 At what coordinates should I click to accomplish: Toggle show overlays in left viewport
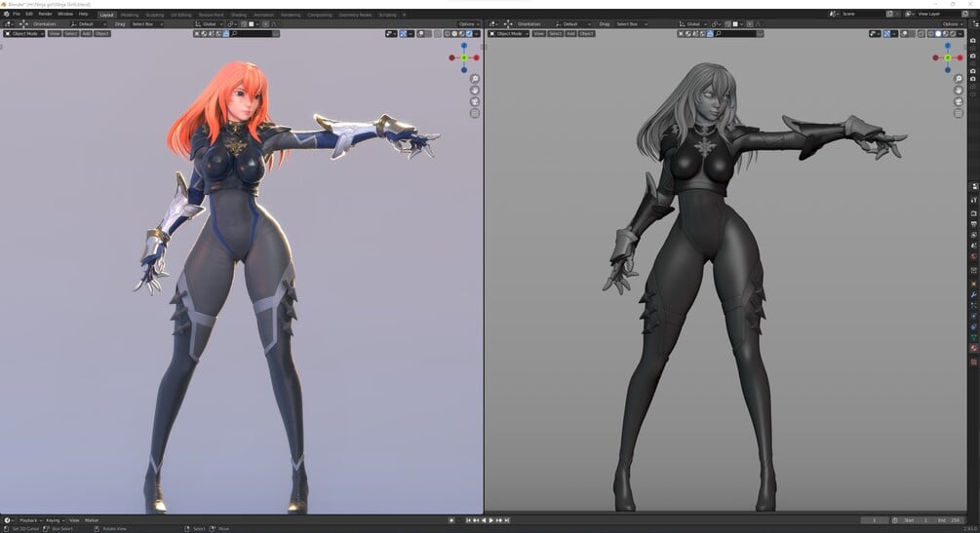[x=420, y=34]
